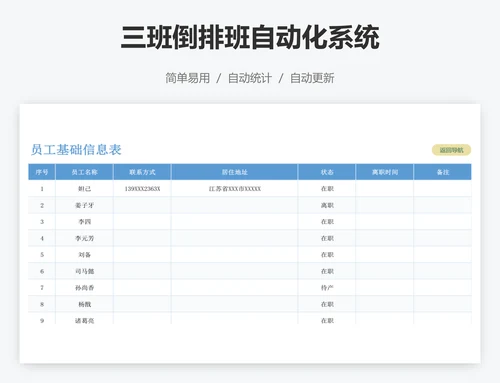Click the 在职 status in 司马懿 row
The width and height of the screenshot is (500, 383).
tap(327, 271)
